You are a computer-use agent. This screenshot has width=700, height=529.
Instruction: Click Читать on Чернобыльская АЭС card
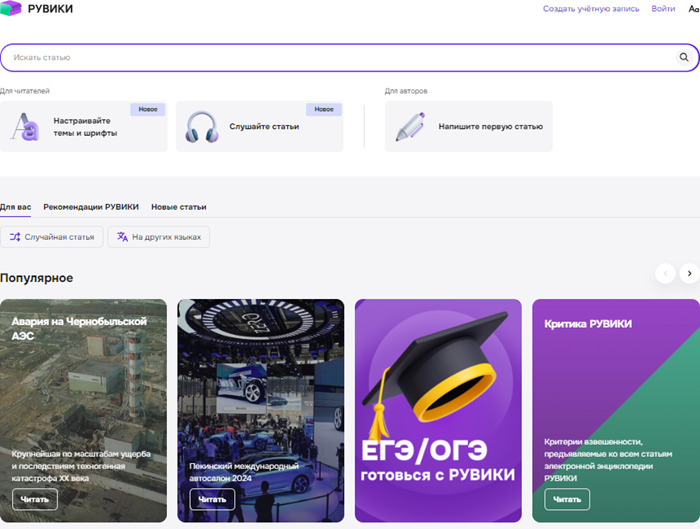[35, 499]
